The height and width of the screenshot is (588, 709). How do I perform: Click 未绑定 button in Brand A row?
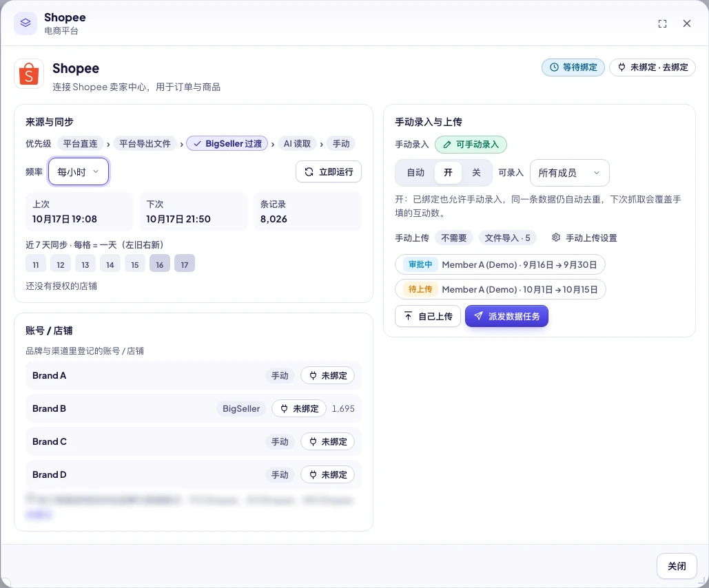[x=327, y=375]
